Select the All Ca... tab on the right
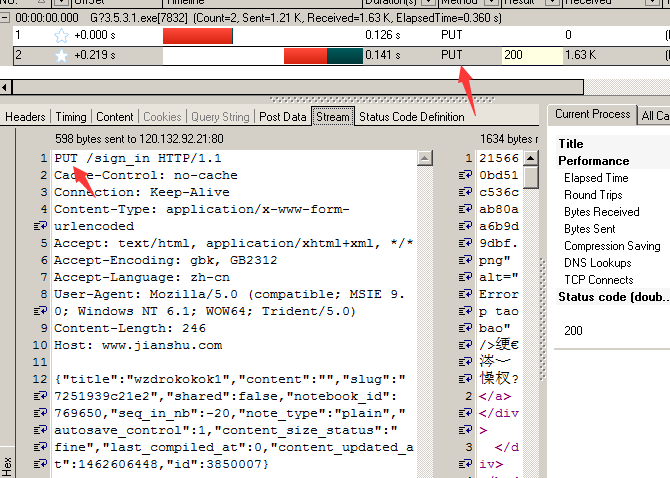The image size is (670, 478). [x=656, y=116]
